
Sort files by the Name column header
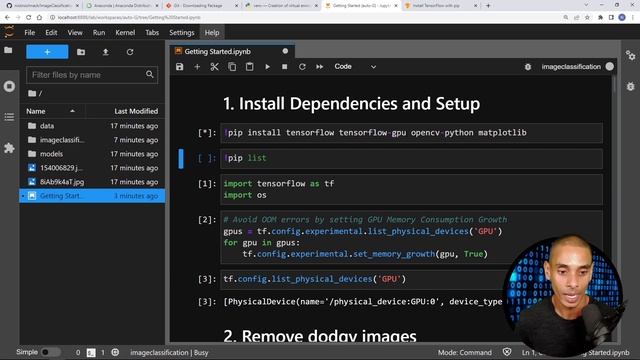pos(52,111)
